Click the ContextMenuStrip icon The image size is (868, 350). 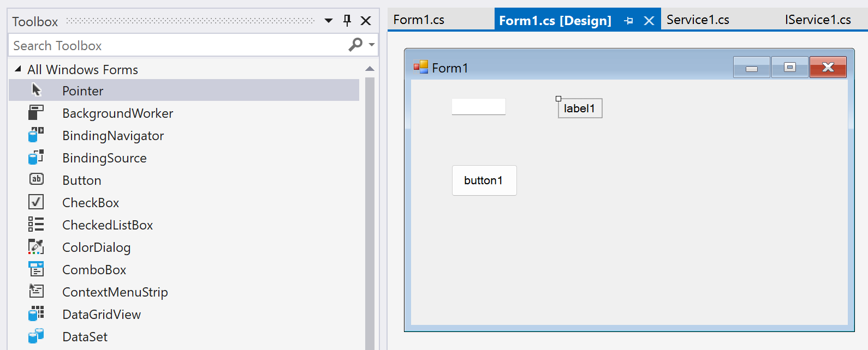(36, 291)
